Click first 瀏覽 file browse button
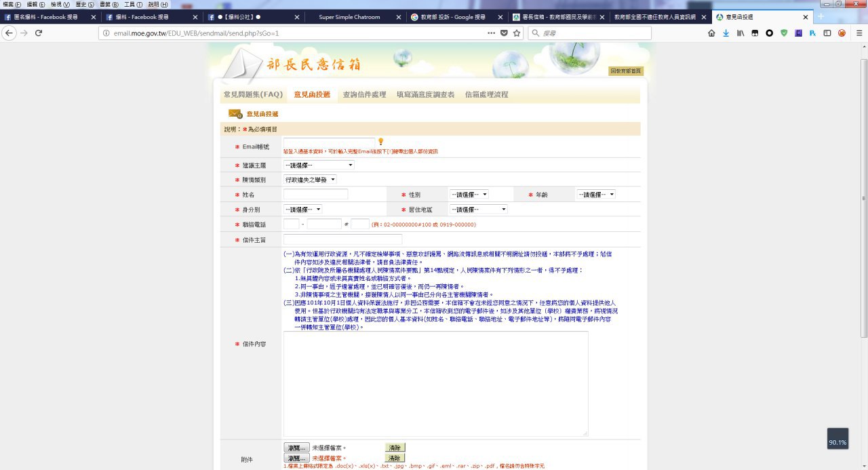Viewport: 868px width, 470px height. (296, 448)
